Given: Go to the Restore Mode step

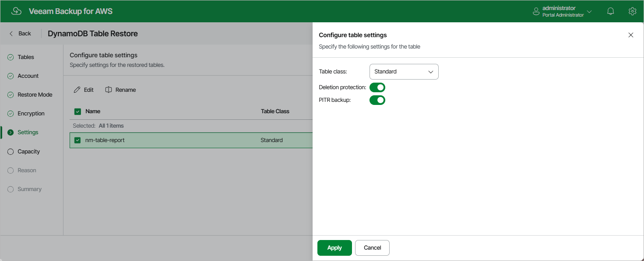Looking at the screenshot, I should tap(35, 95).
